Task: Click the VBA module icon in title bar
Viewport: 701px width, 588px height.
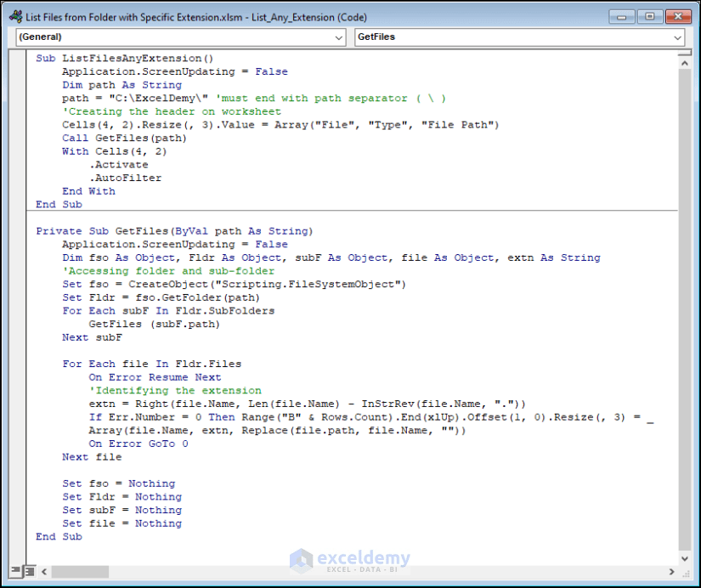Action: pos(15,17)
